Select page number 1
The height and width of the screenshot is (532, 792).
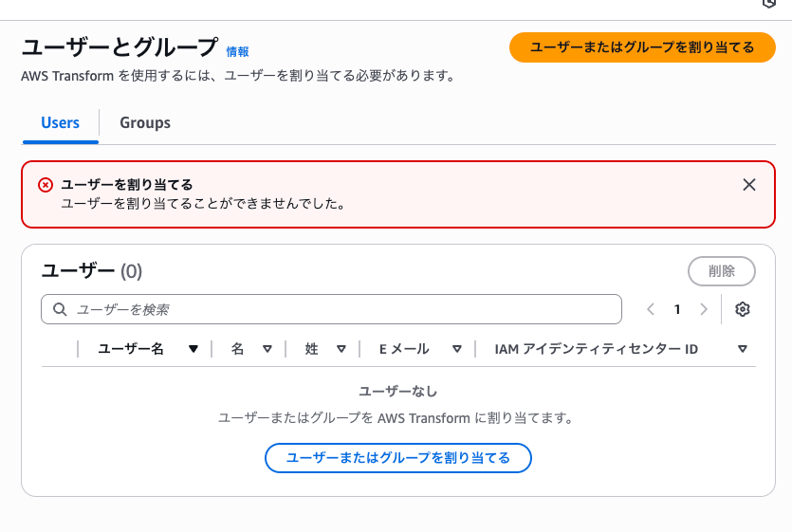[x=677, y=309]
